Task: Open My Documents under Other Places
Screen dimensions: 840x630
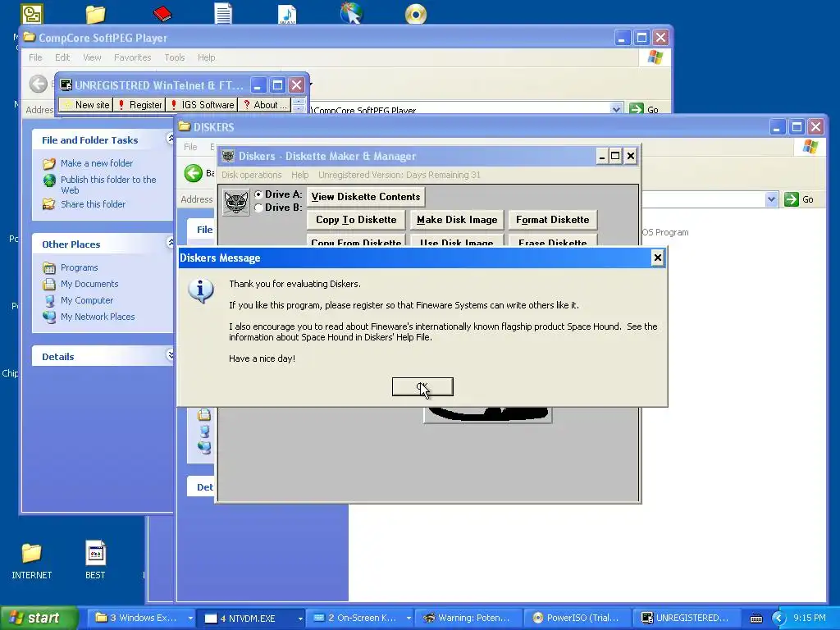Action: (89, 284)
